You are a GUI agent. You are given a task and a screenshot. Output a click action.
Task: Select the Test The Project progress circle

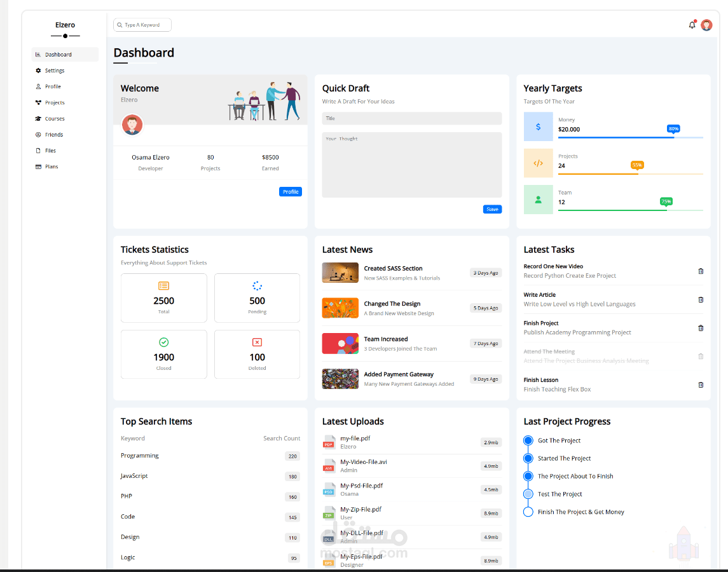point(528,494)
